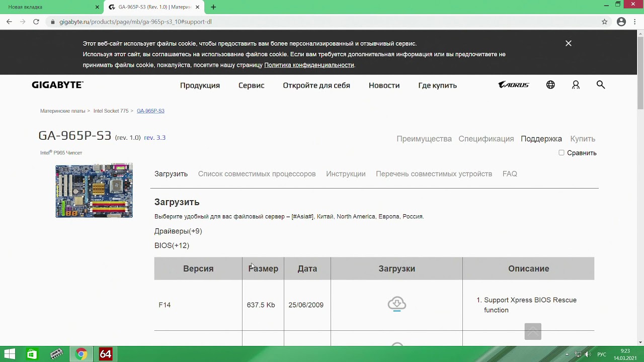The width and height of the screenshot is (644, 362).
Task: Expand the 'Драйверы(+9)' section
Action: pos(178,231)
